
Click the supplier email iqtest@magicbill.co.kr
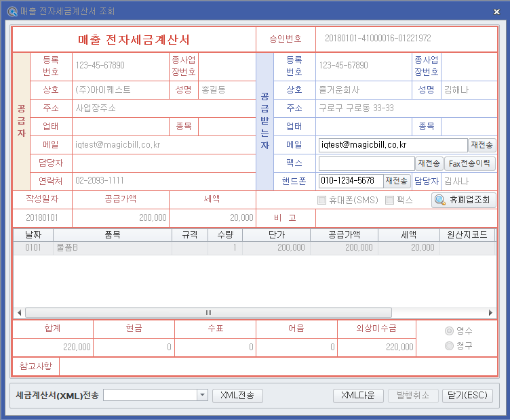coord(118,145)
